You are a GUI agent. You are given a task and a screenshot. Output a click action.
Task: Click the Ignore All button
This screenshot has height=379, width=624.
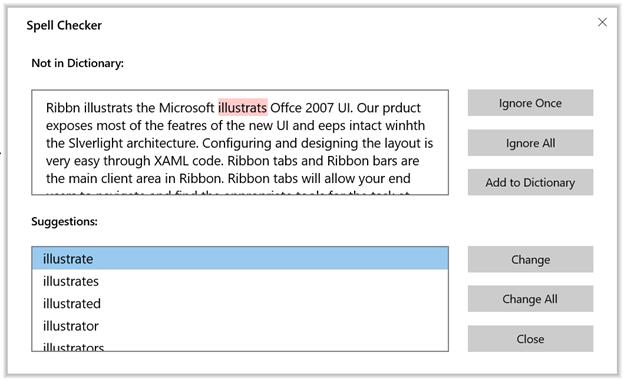coord(530,143)
